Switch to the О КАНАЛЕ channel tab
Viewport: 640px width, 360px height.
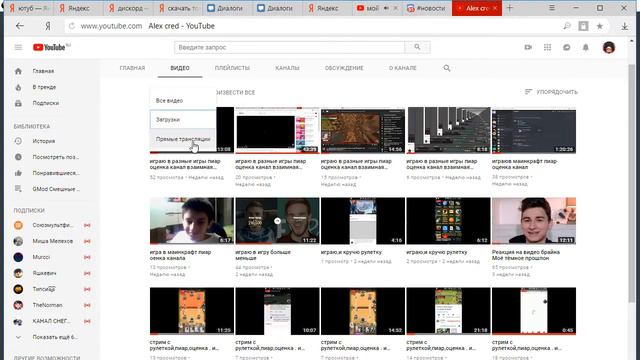402,68
